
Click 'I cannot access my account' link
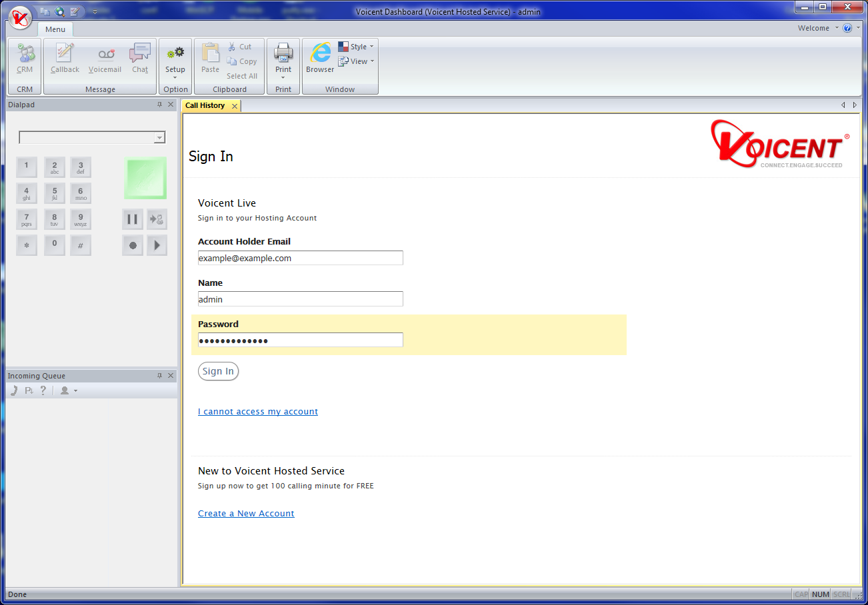pos(258,412)
